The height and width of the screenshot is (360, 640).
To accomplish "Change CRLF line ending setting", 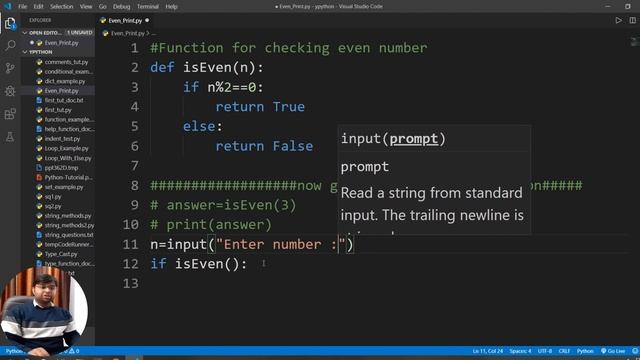I will tap(564, 351).
